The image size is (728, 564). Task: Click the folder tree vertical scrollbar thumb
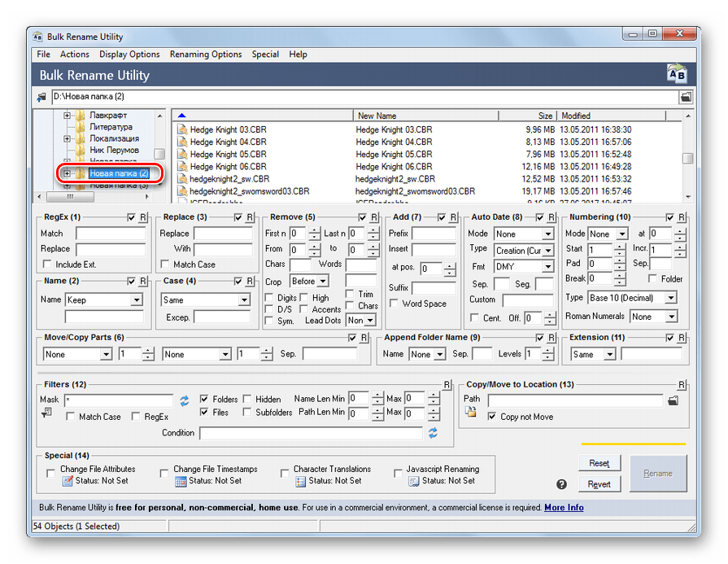[159, 154]
